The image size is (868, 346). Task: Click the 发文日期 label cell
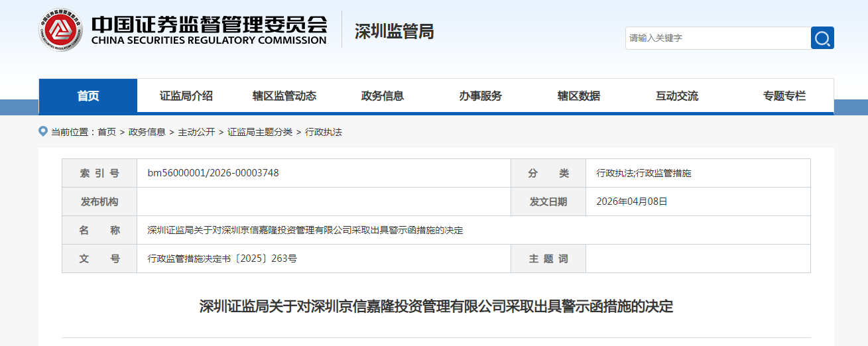click(x=548, y=202)
